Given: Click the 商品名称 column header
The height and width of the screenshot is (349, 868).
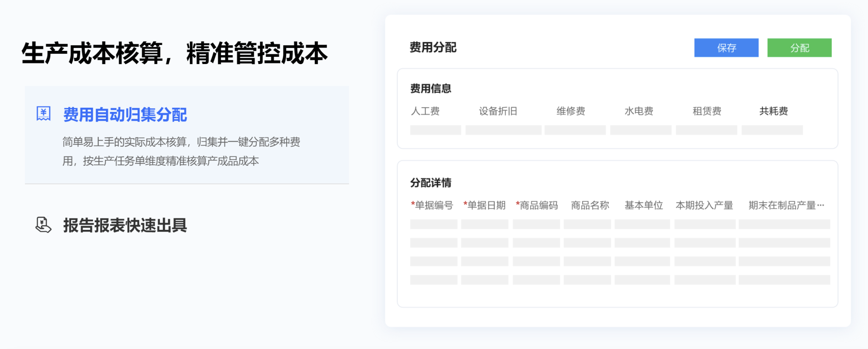Looking at the screenshot, I should point(590,205).
